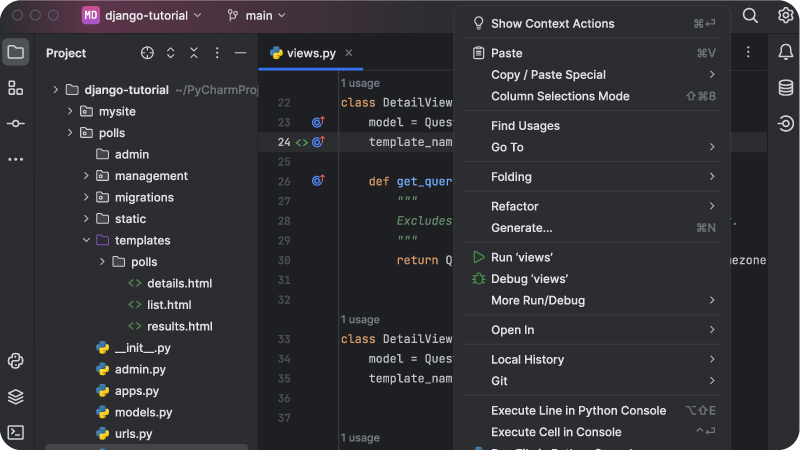800x450 pixels.
Task: Open the coverage tool icon in the right sidebar
Action: click(786, 123)
